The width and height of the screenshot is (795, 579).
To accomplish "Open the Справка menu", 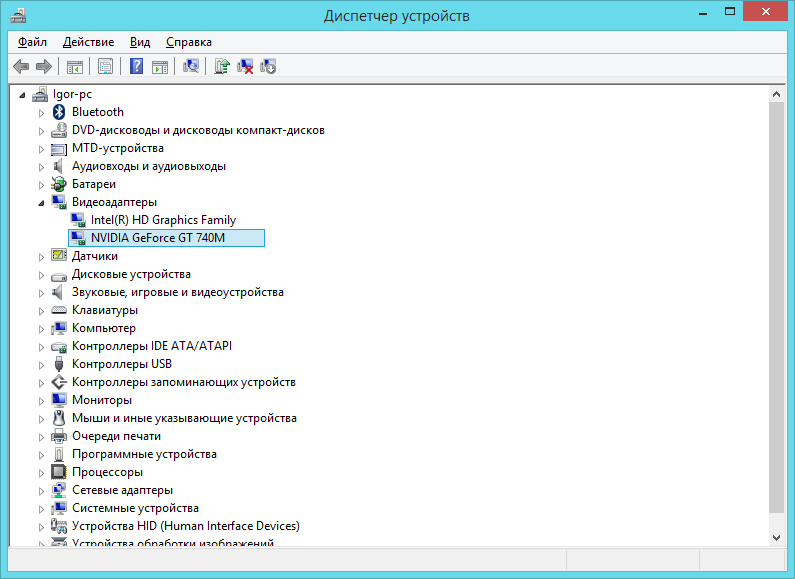I will 189,42.
